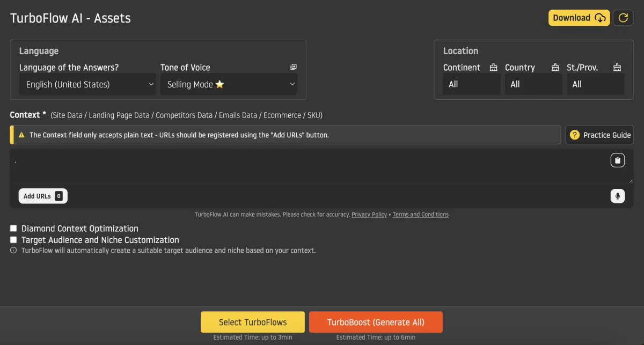Click the info icon beside TurboFlow note
The width and height of the screenshot is (644, 345).
[x=13, y=251]
